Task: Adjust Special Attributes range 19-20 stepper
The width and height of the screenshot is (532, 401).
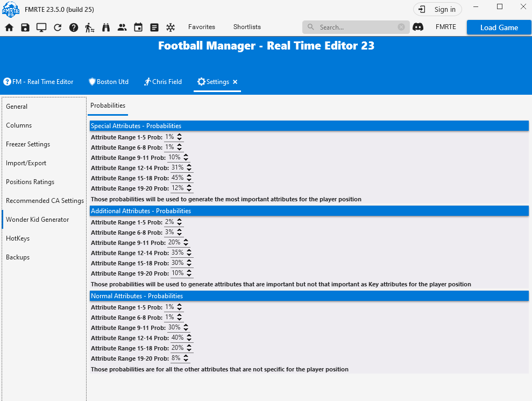Action: [189, 188]
